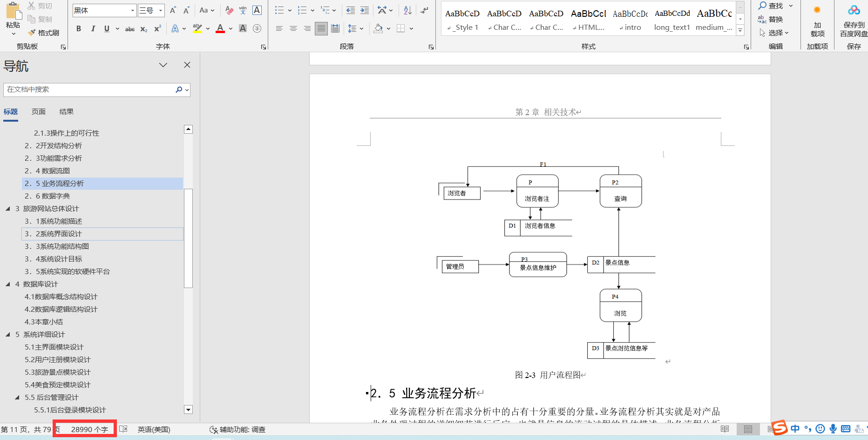Open the font size dropdown (三号)
This screenshot has width=868, height=440.
161,10
